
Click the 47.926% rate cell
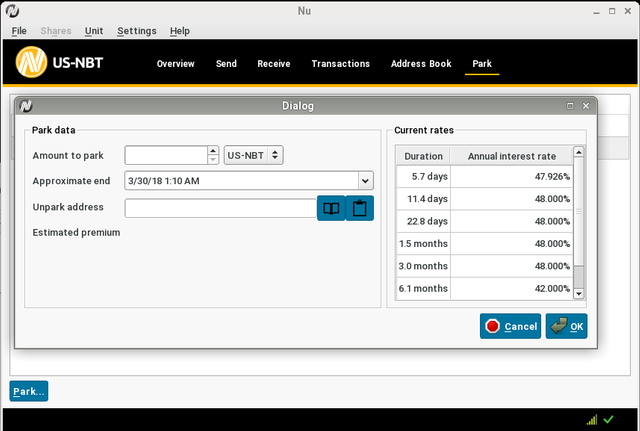coord(512,176)
